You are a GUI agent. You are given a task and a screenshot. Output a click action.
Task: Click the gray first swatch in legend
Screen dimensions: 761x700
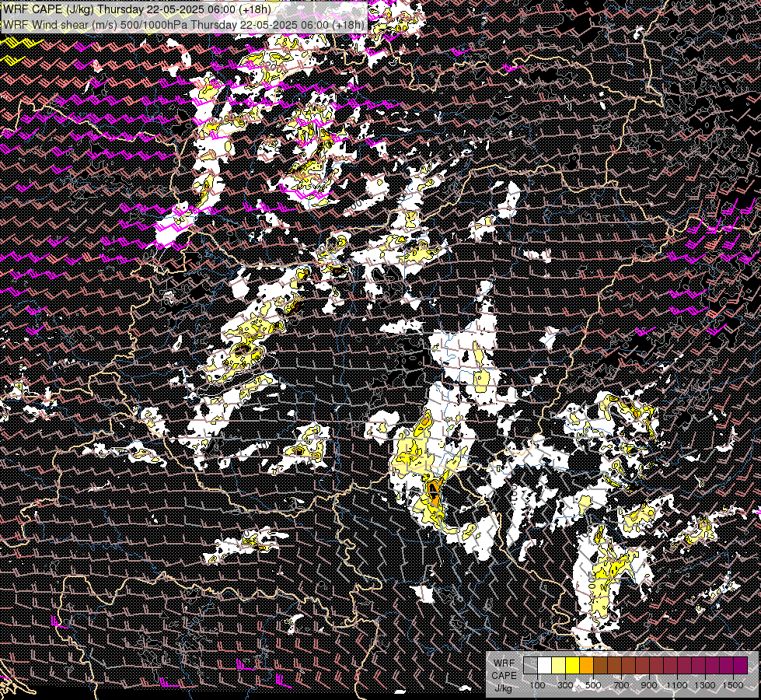[x=530, y=665]
